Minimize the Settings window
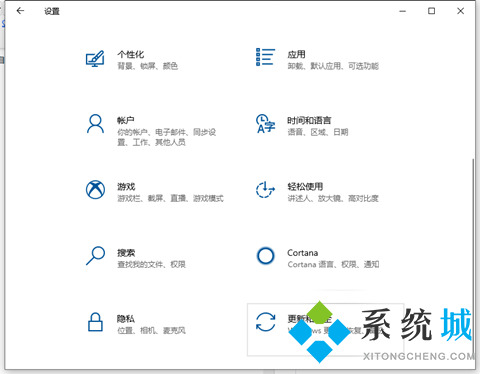Image resolution: width=480 pixels, height=374 pixels. [x=403, y=11]
